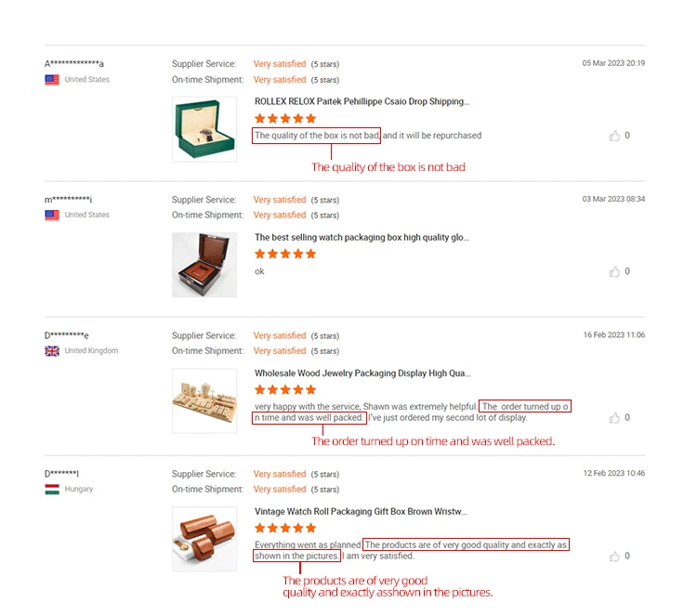The image size is (697, 616).
Task: Click the star rating above "ok" comment
Action: coord(285,255)
